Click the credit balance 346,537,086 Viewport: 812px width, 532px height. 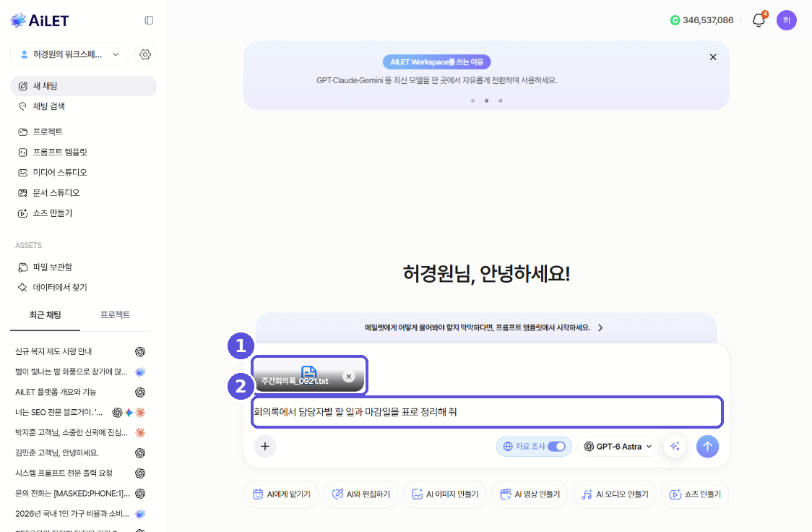(x=701, y=20)
